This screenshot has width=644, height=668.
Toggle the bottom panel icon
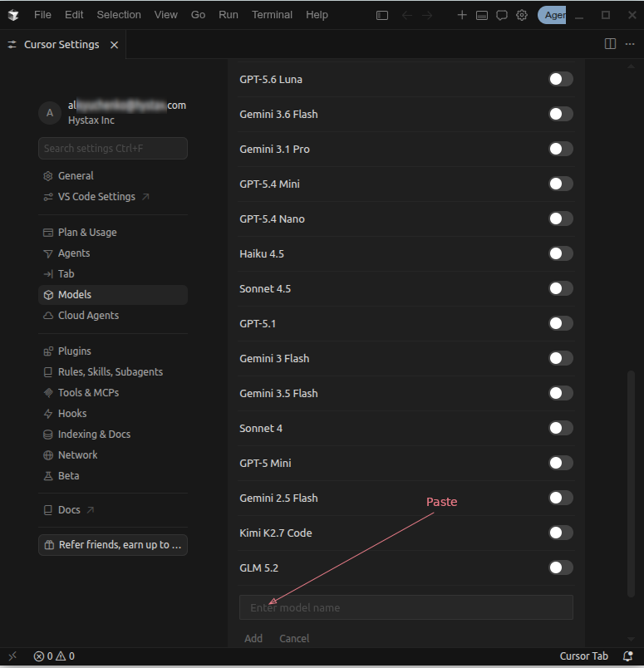[x=482, y=15]
